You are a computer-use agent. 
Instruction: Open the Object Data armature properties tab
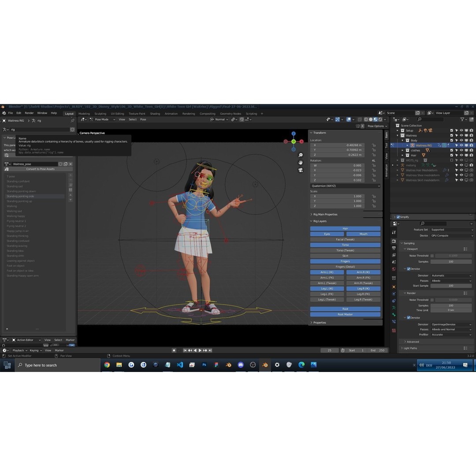point(394,308)
